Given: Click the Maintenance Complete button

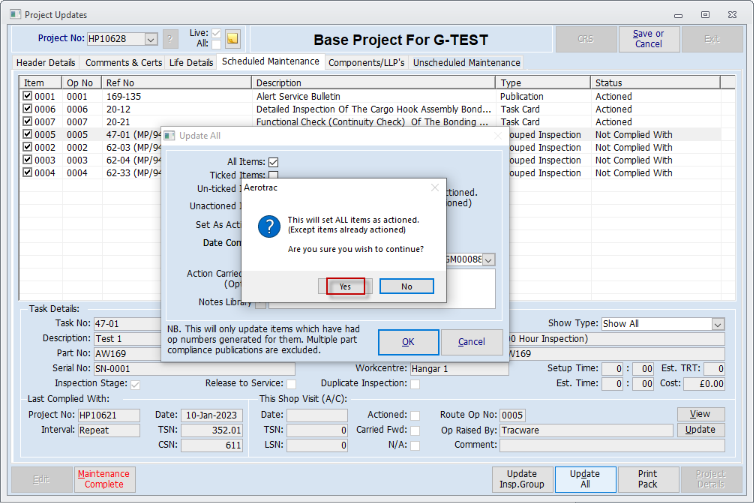Looking at the screenshot, I should point(104,479).
